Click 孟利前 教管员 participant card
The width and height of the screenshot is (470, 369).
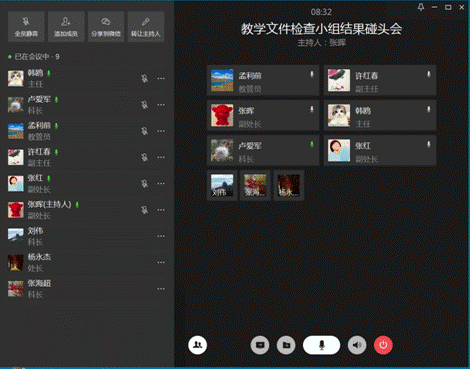pos(263,80)
